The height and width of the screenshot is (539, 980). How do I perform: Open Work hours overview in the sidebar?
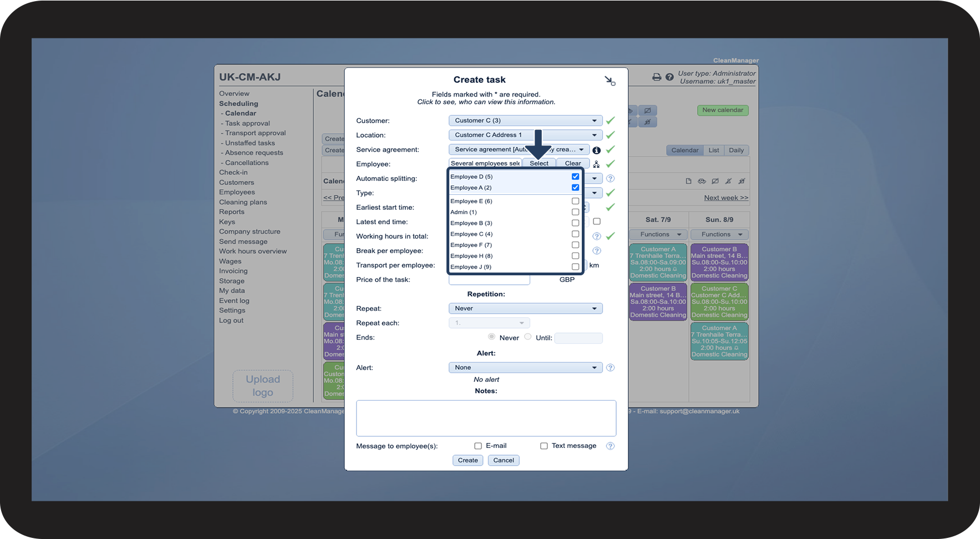(253, 251)
